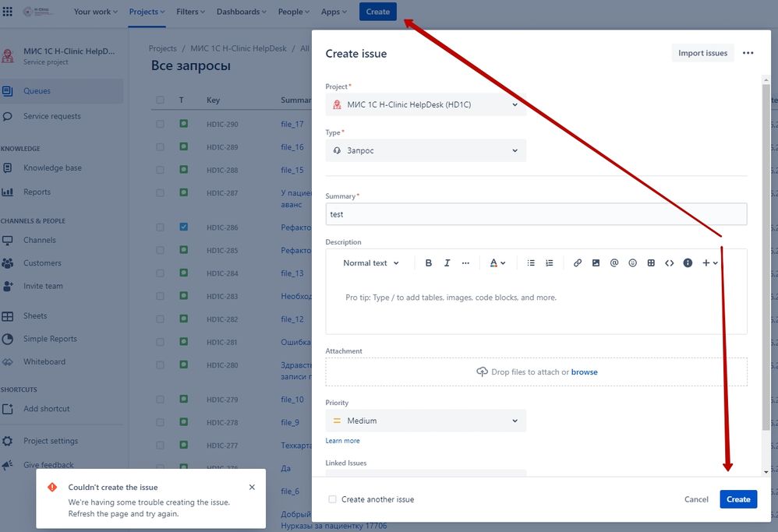778x532 pixels.
Task: Expand the insert plus menu
Action: (x=709, y=262)
